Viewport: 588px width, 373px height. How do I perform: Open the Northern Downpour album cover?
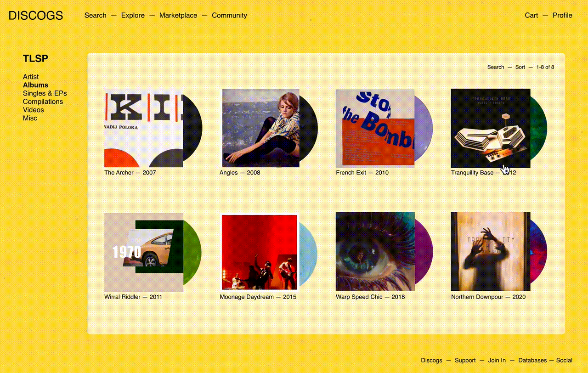tap(491, 251)
